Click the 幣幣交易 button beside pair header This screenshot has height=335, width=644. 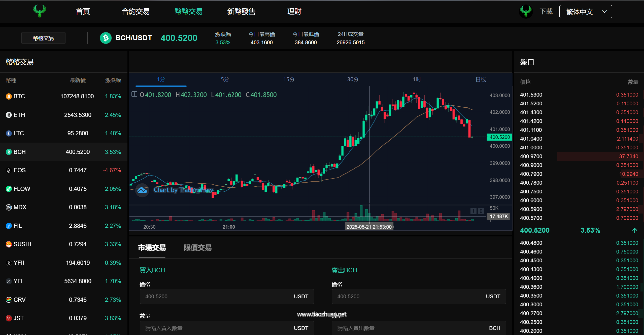pos(43,38)
